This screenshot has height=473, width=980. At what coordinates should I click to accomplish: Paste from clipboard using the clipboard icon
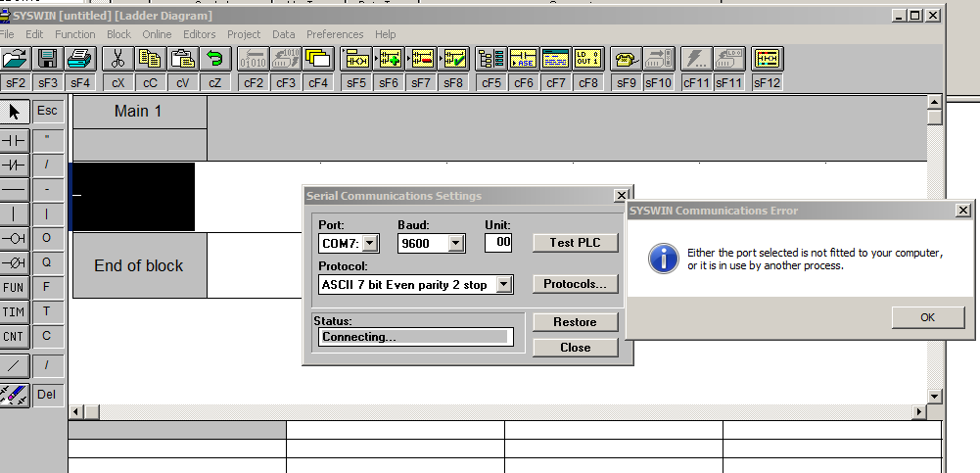[x=182, y=59]
